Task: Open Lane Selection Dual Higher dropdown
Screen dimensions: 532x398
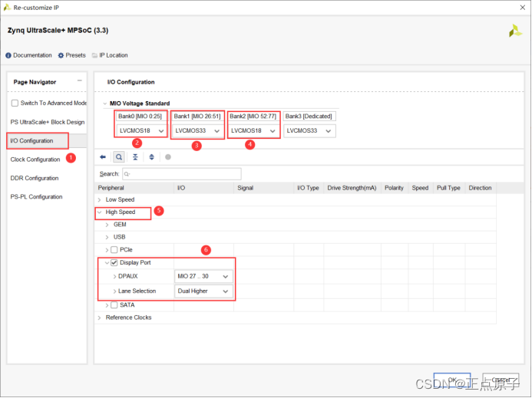Action: (203, 291)
